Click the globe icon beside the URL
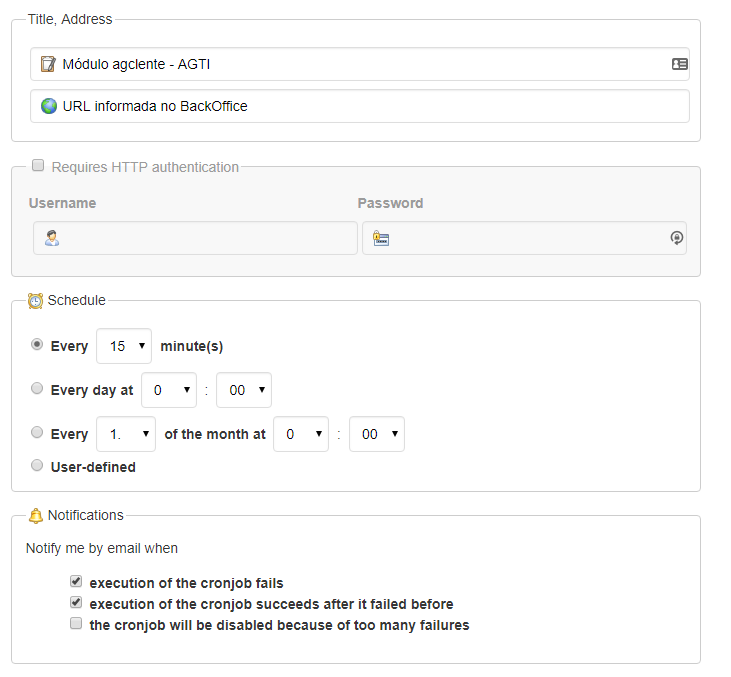Viewport: 731px width, 677px height. tap(48, 106)
